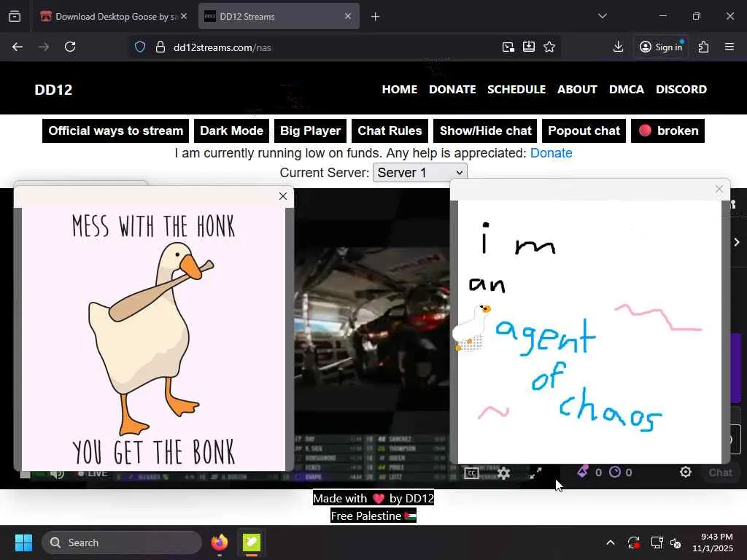
Task: Open the extensions puzzle icon
Action: point(704,47)
